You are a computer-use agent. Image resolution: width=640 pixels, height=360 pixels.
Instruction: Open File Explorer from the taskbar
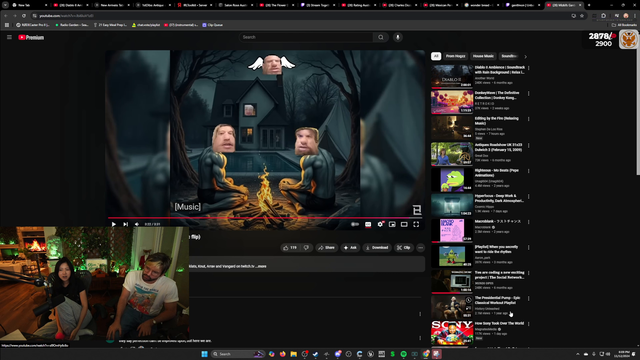(293, 354)
